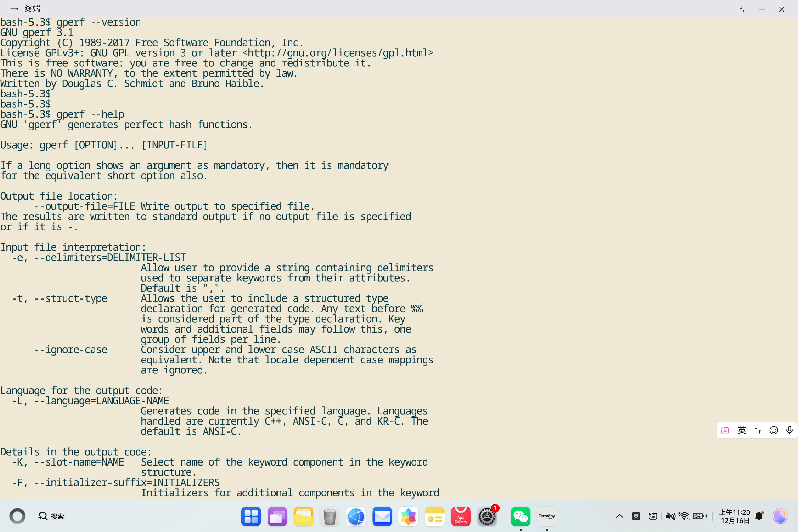Viewport: 798px width, 532px height.
Task: Open the WeChat app in dock
Action: (520, 516)
